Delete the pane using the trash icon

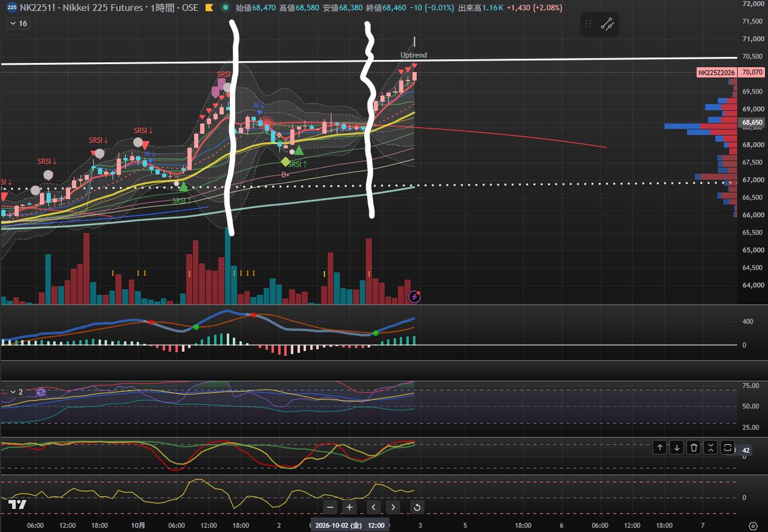pos(693,447)
